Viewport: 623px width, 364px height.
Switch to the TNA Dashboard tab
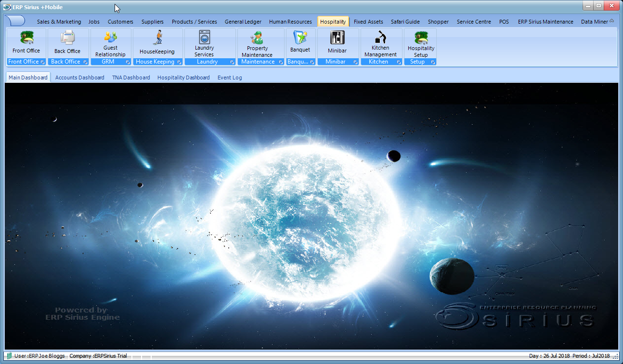coord(131,78)
